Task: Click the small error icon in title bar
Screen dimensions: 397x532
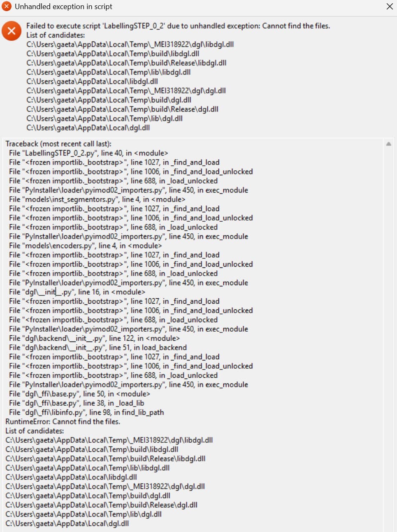Action: (7, 7)
